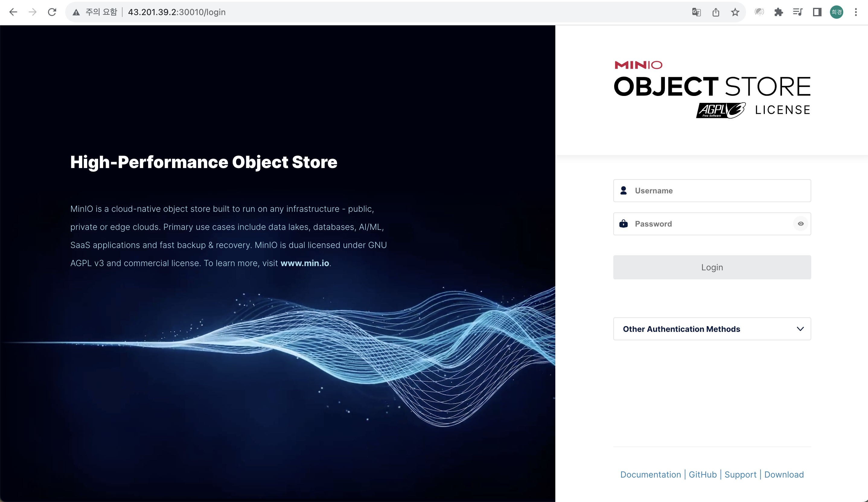Click chevron arrow on authentication methods

[x=800, y=329]
